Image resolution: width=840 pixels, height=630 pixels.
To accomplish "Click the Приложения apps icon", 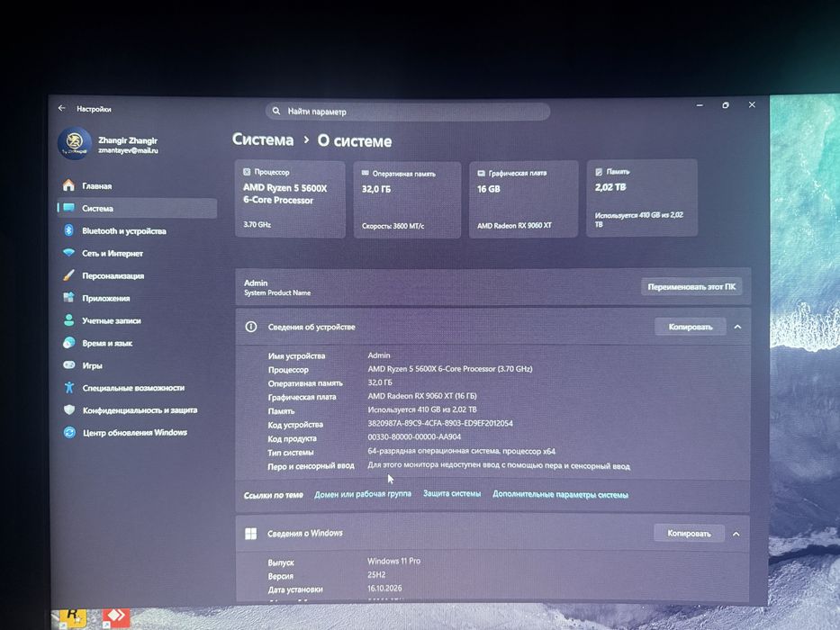I will coord(68,297).
